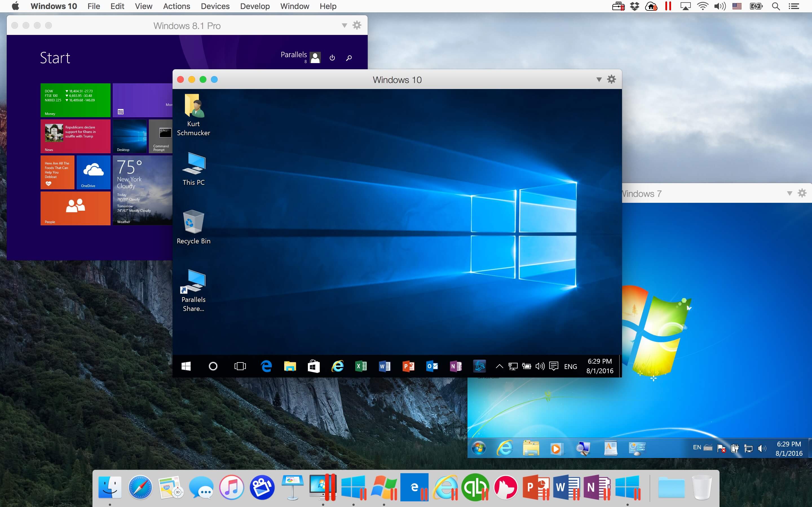Expand Windows 10 virtual machine settings
Screen dimensions: 812x507
click(611, 79)
